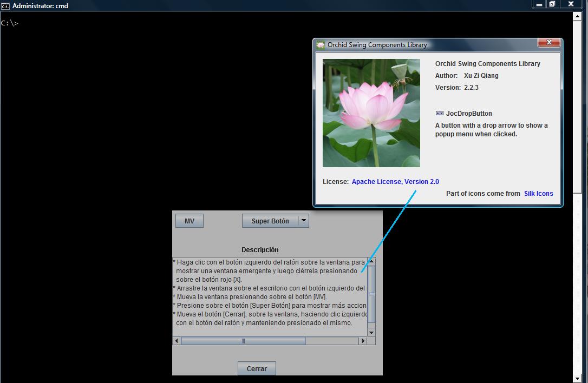Click the JocDropButton component icon
The width and height of the screenshot is (588, 383).
click(439, 113)
